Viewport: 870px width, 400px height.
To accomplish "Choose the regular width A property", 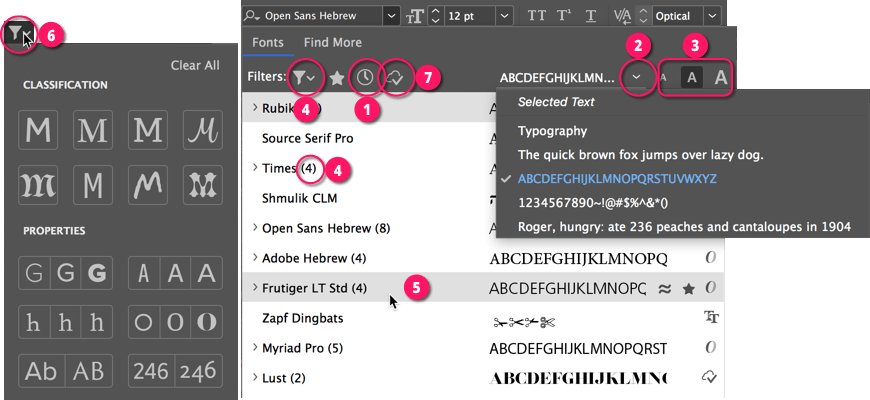I will coord(175,274).
